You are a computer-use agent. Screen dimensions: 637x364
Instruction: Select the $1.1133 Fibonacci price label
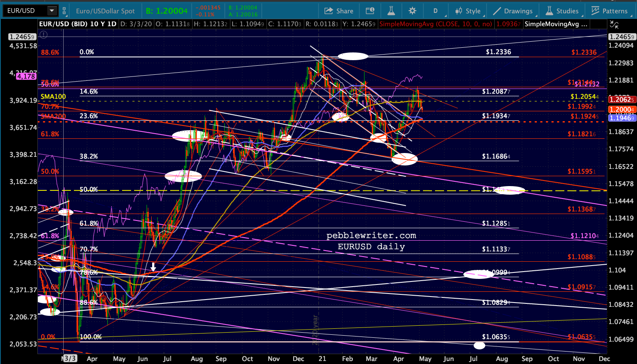pyautogui.click(x=496, y=249)
